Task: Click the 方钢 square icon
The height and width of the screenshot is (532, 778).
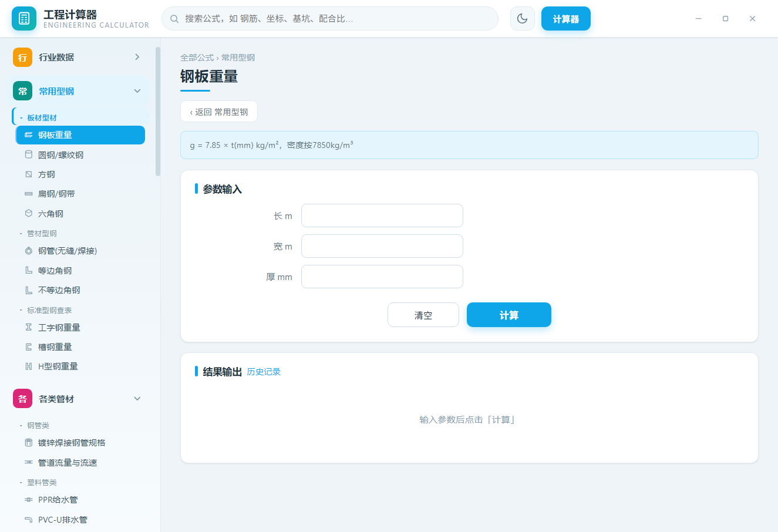Action: [x=29, y=174]
